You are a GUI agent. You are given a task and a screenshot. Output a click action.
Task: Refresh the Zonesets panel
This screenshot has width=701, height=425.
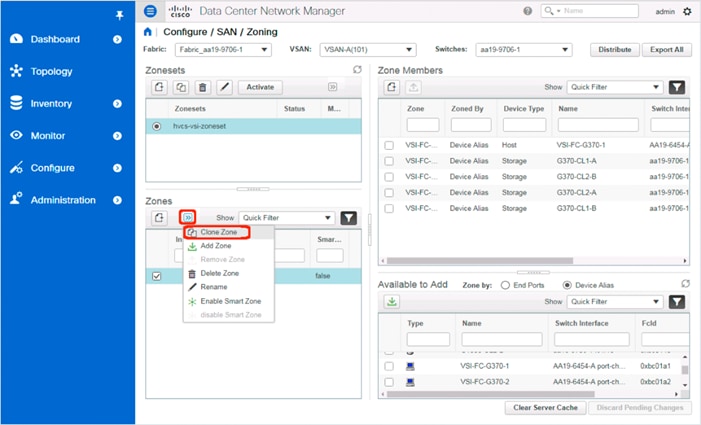tap(357, 70)
